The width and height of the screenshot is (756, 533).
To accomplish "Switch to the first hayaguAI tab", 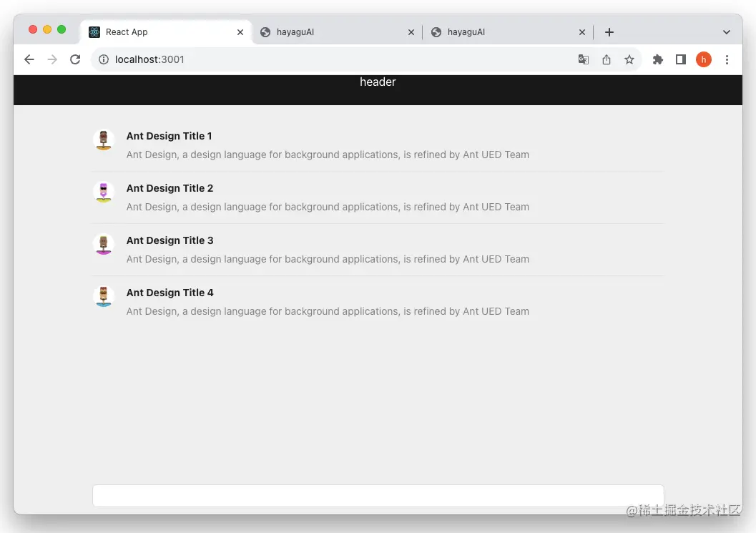I will click(x=338, y=31).
